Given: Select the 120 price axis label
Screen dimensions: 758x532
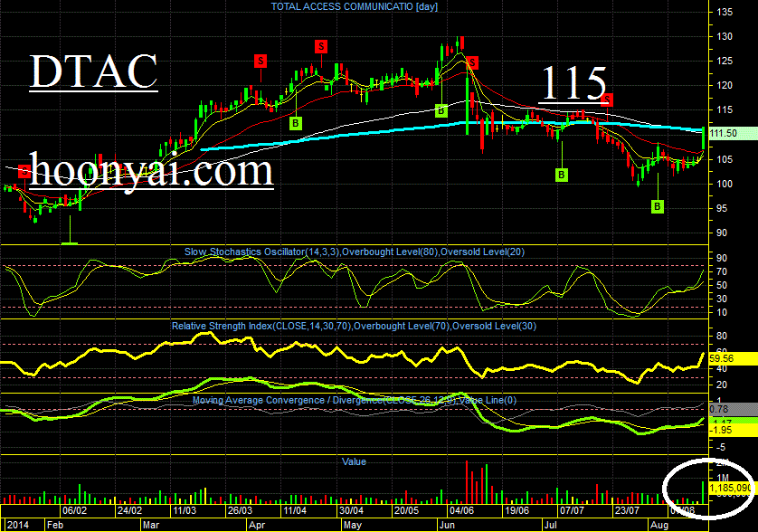Looking at the screenshot, I should click(725, 85).
